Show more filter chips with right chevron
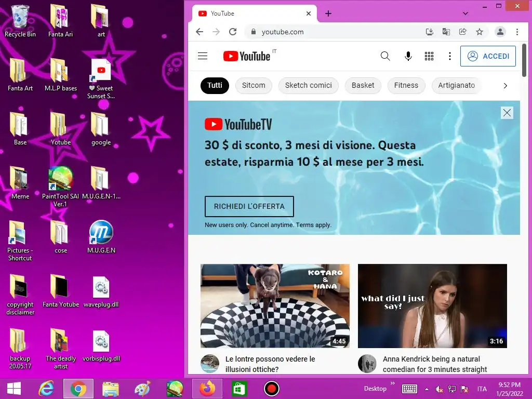Viewport: 532px width, 399px height. 505,86
